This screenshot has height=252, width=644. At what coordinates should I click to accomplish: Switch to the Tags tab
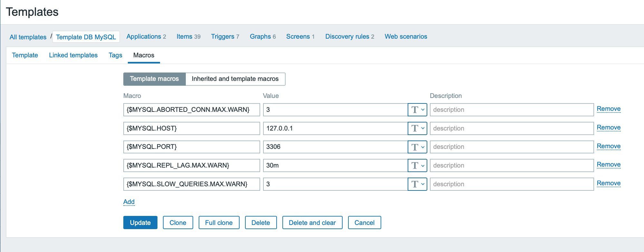116,55
